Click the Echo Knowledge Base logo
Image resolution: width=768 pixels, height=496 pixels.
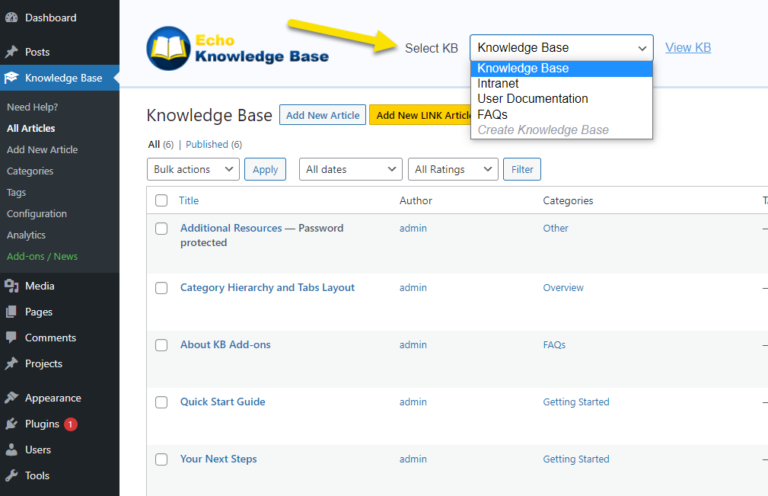point(237,48)
